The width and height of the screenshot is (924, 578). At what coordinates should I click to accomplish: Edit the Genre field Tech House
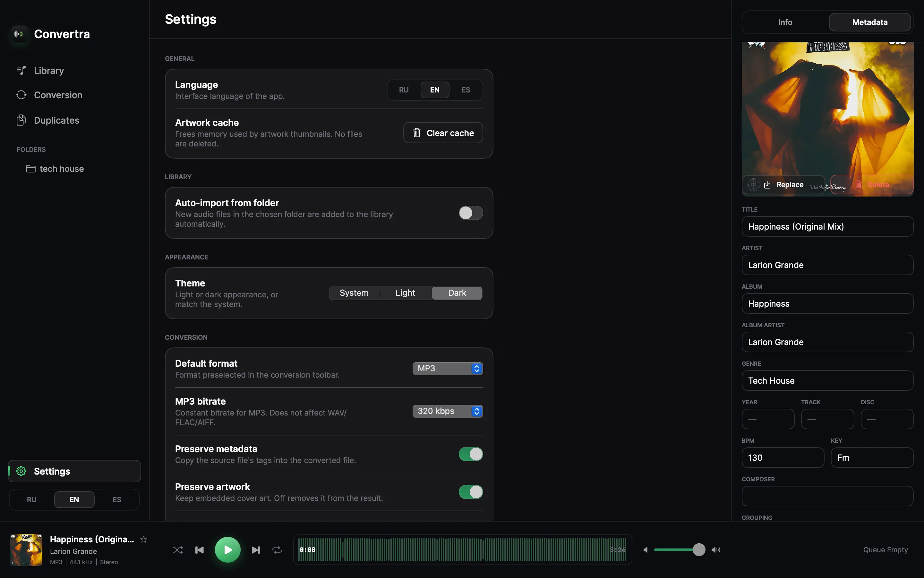pyautogui.click(x=827, y=381)
